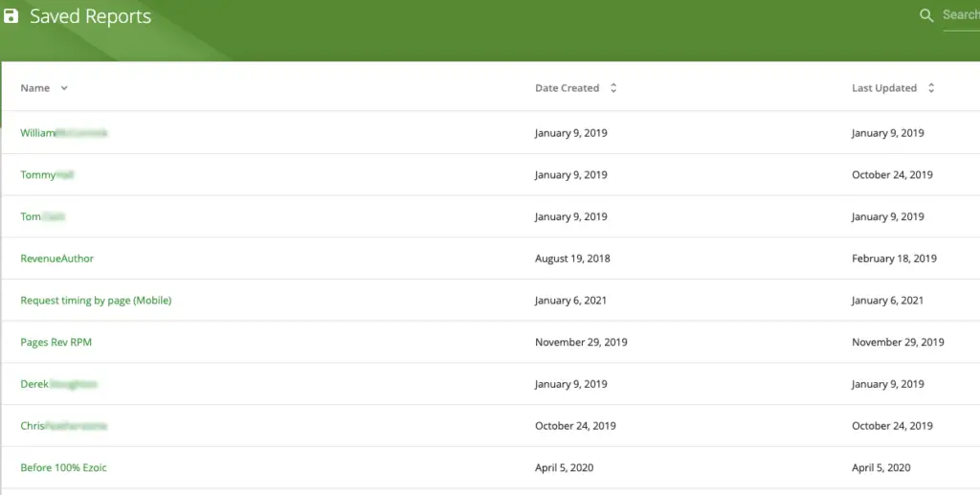This screenshot has height=495, width=980.
Task: Open the William report
Action: pyautogui.click(x=63, y=132)
